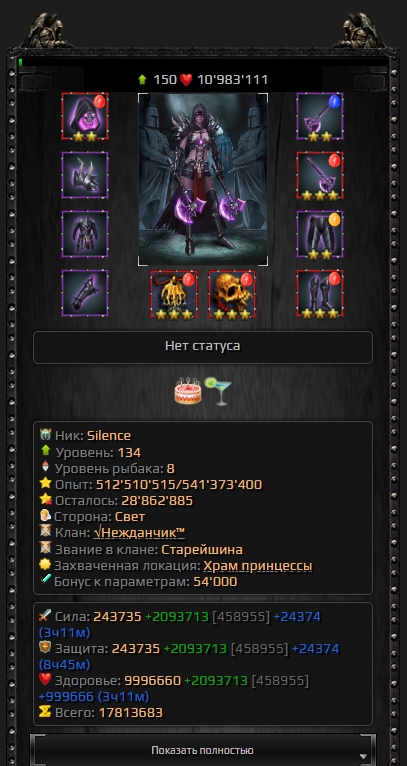Open the leg armor pants slot

320,234
